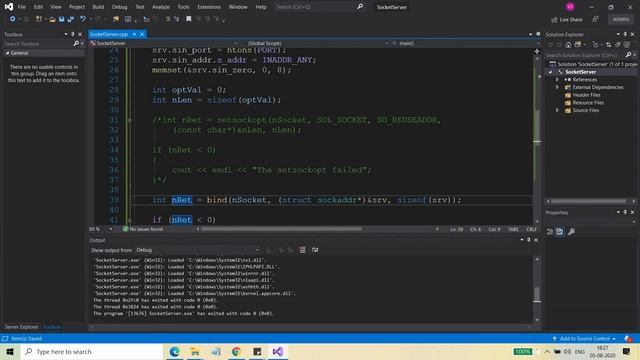Click the Undo toolbar icon
This screenshot has height=360, width=640.
[83, 19]
